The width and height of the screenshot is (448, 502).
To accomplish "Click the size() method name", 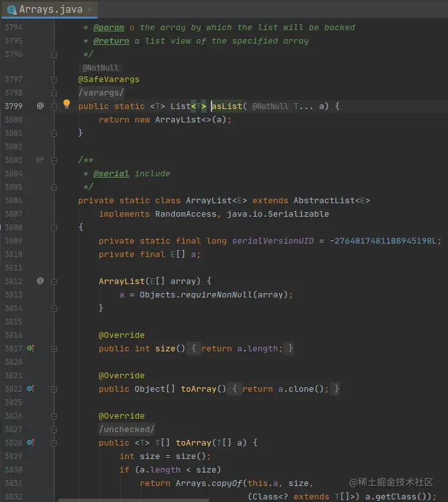I will [x=165, y=349].
